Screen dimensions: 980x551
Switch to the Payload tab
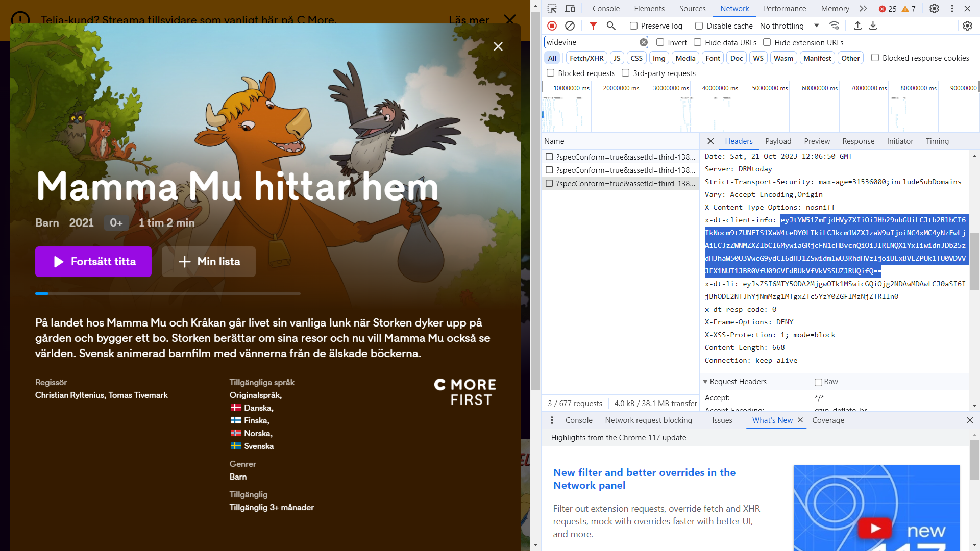click(778, 141)
